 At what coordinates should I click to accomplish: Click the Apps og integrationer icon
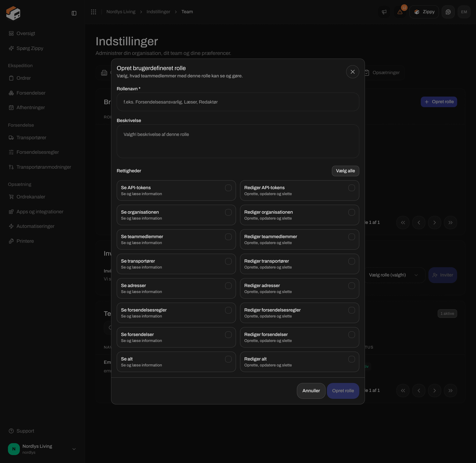11,212
